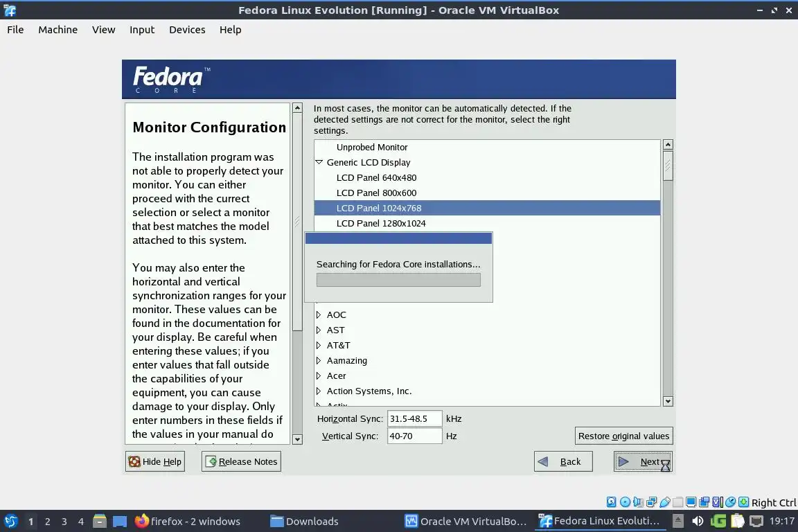The width and height of the screenshot is (798, 532).
Task: Click the volume speaker tray icon
Action: click(x=698, y=521)
